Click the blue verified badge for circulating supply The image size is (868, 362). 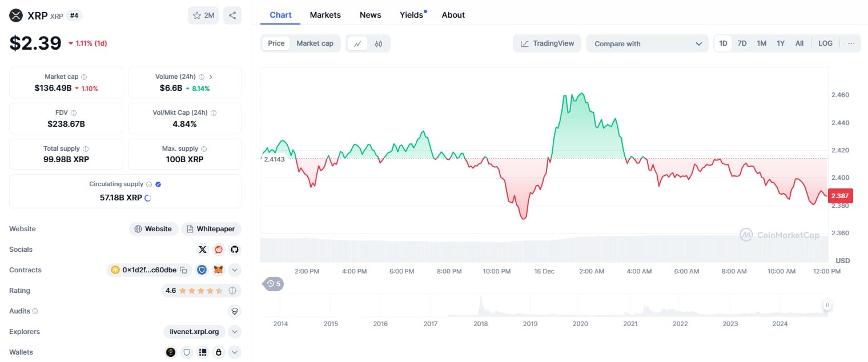pos(158,184)
